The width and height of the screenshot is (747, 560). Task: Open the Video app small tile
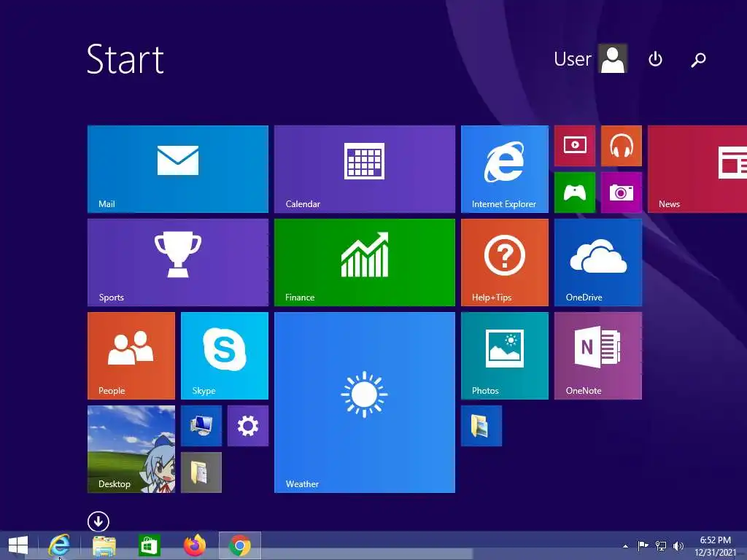[x=575, y=146]
